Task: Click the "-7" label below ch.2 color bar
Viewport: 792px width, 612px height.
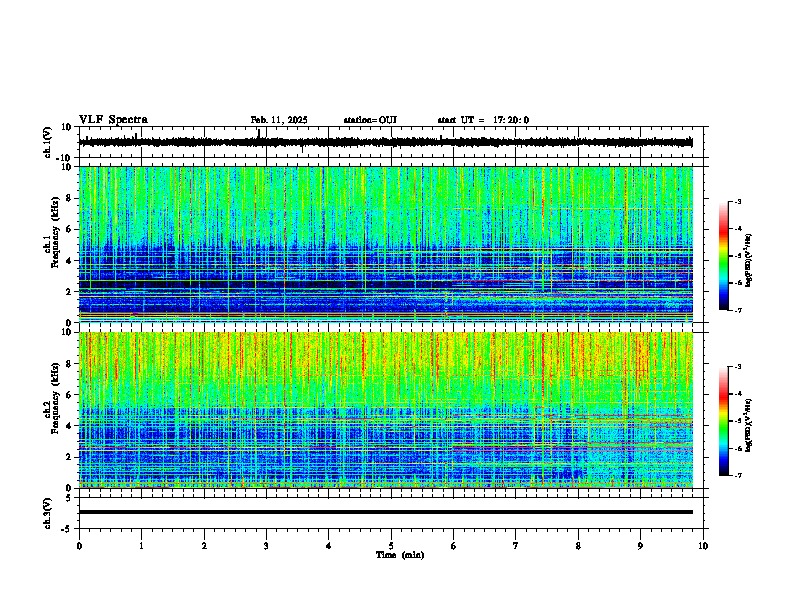Action: 737,476
